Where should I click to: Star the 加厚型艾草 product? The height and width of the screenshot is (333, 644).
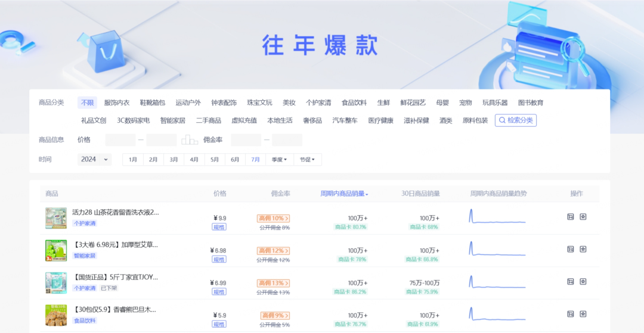click(x=583, y=249)
